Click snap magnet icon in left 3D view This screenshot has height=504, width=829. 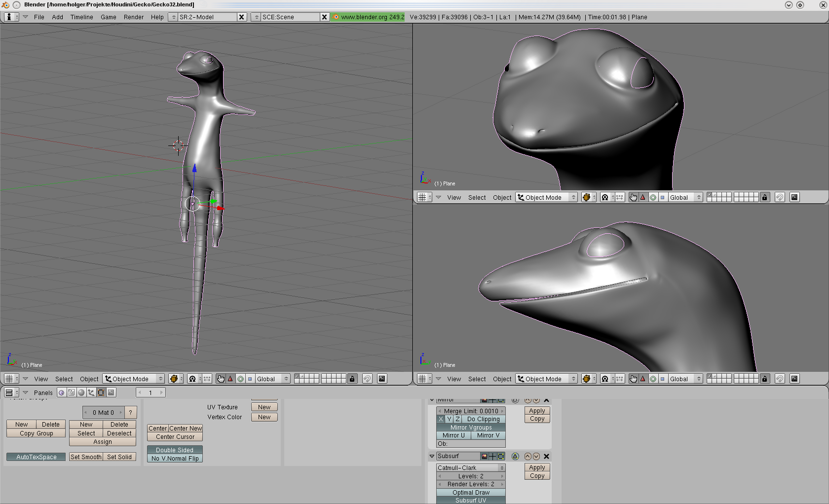367,379
